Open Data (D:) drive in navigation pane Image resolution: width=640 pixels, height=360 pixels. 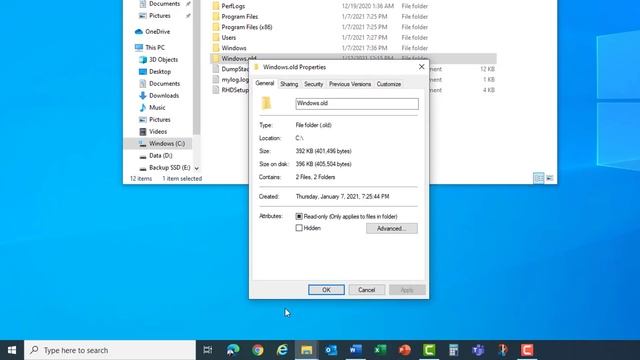click(x=160, y=156)
